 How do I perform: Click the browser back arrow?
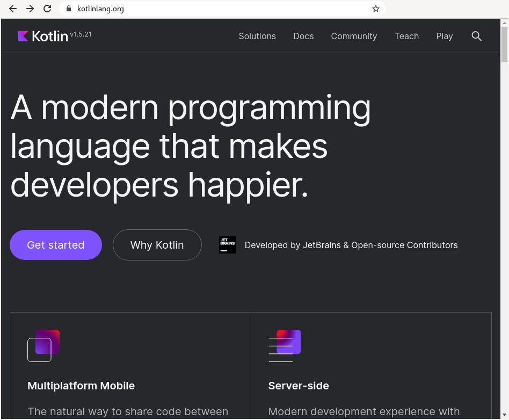pos(13,9)
